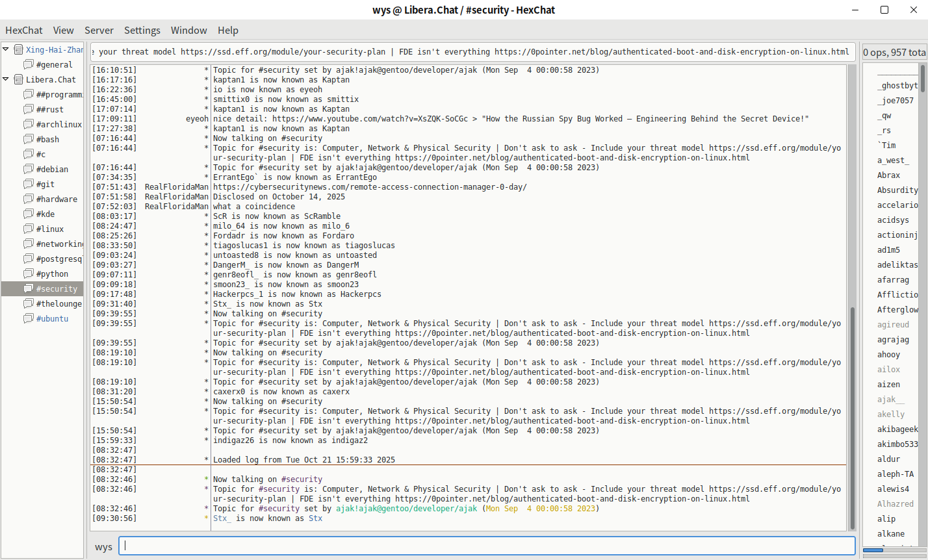Click the Libera.Chat server icon
Image resolution: width=928 pixels, height=560 pixels.
[x=18, y=79]
